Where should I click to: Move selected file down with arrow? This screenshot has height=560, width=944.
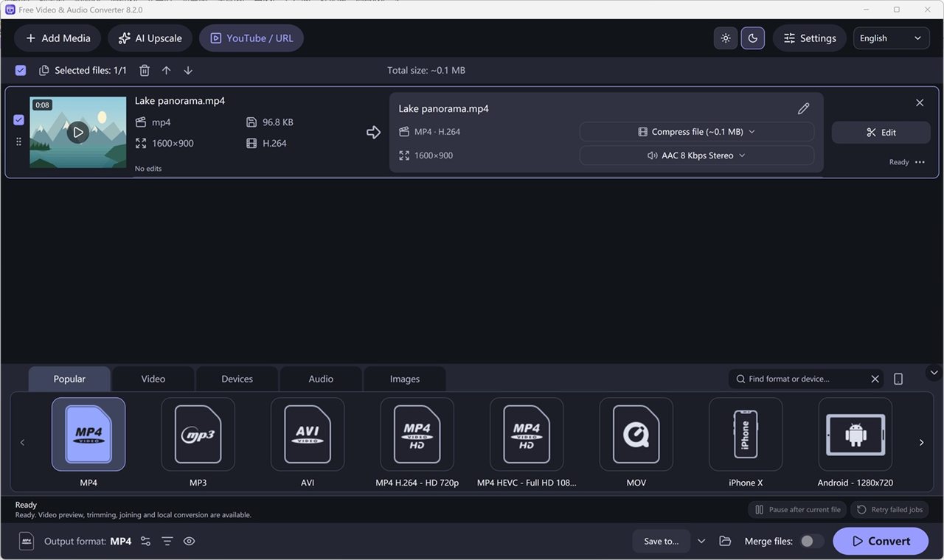coord(188,70)
